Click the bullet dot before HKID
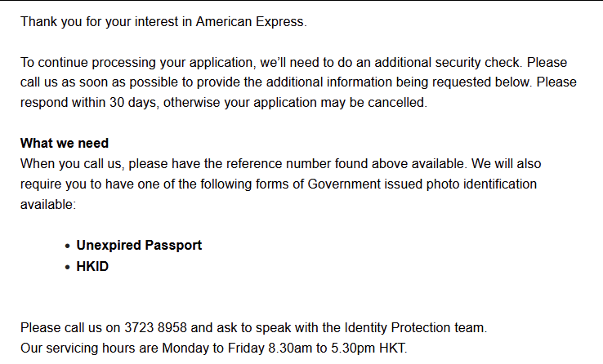Image resolution: width=603 pixels, height=364 pixels. 67,267
